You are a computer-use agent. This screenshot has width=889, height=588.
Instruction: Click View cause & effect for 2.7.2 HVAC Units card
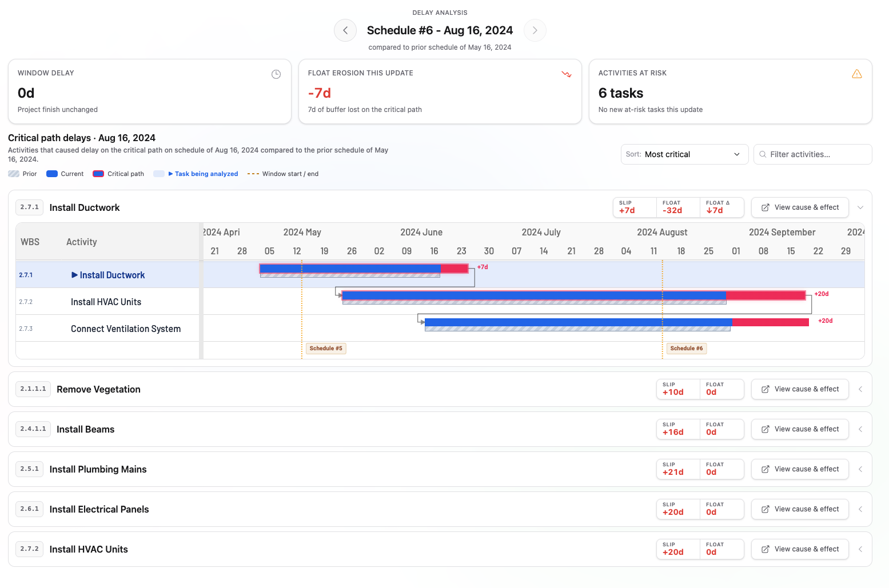coord(800,549)
